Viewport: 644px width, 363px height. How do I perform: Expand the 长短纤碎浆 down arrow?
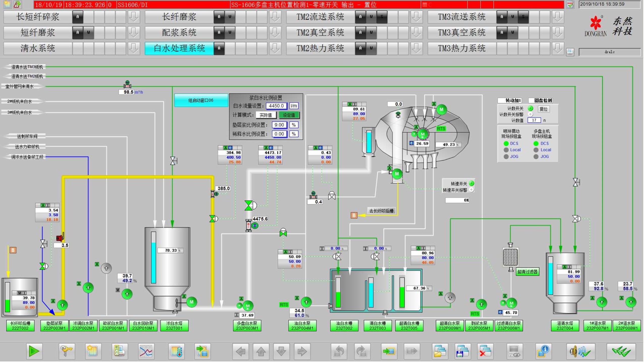click(x=134, y=17)
